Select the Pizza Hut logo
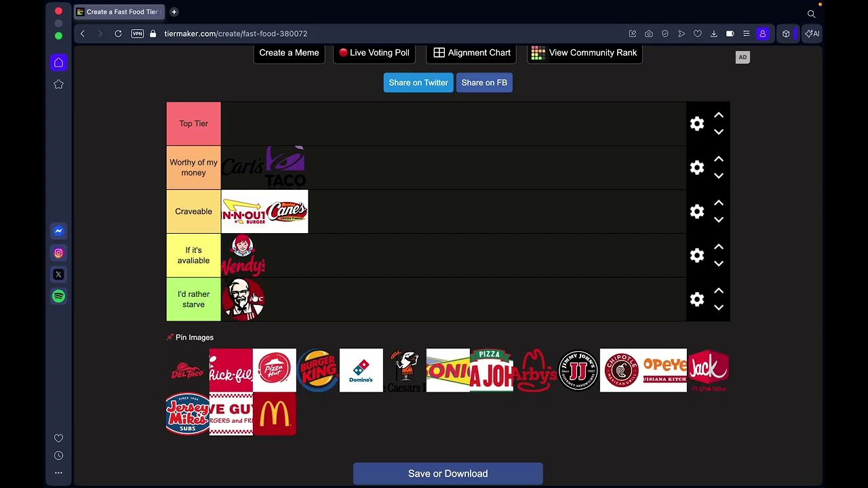The height and width of the screenshot is (488, 868). 274,371
